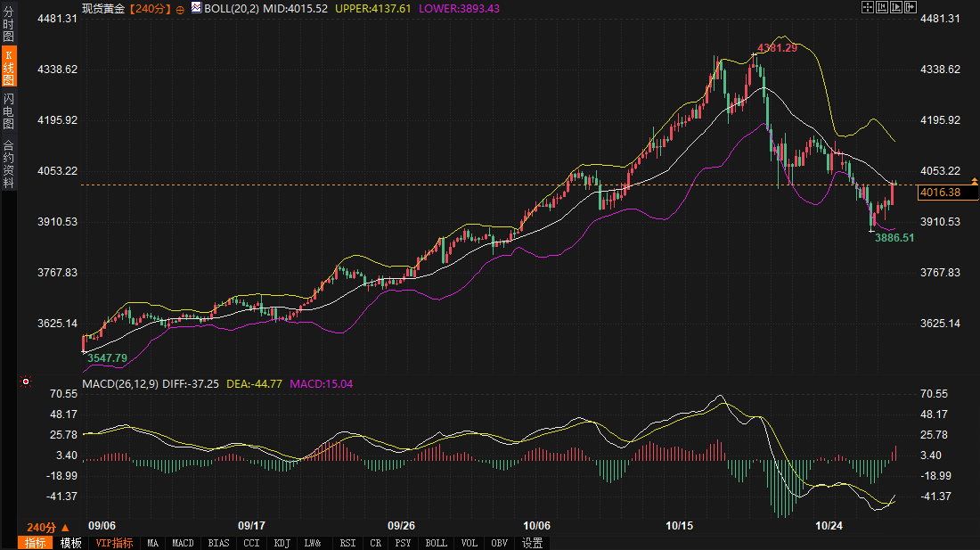Screen dimensions: 980x550
Task: Click the red MACD panel settings icon
Action: tap(26, 382)
